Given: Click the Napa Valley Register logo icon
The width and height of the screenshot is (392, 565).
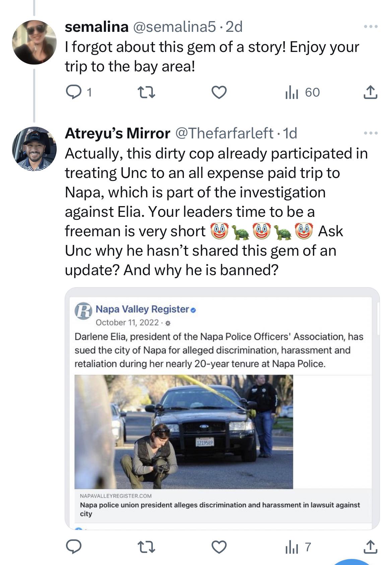Looking at the screenshot, I should (x=83, y=311).
